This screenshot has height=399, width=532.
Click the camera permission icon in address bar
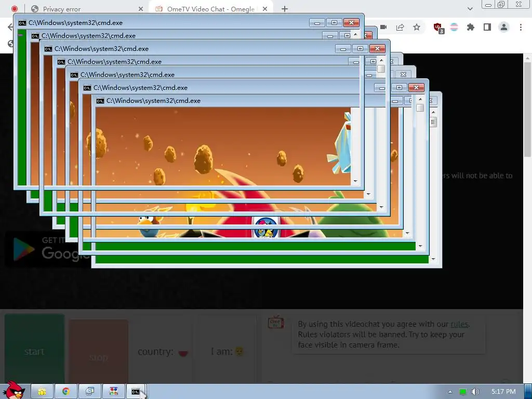coord(384,27)
